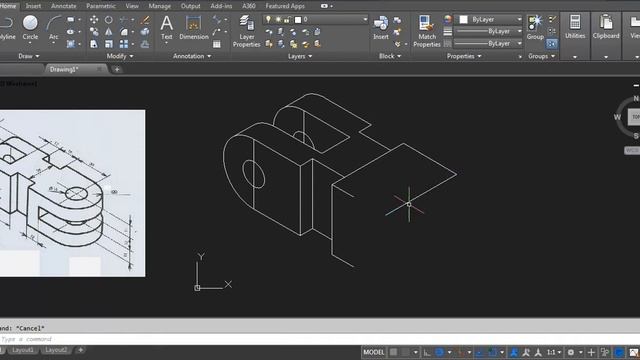
Task: Click the reference image in drawing area
Action: [72, 193]
